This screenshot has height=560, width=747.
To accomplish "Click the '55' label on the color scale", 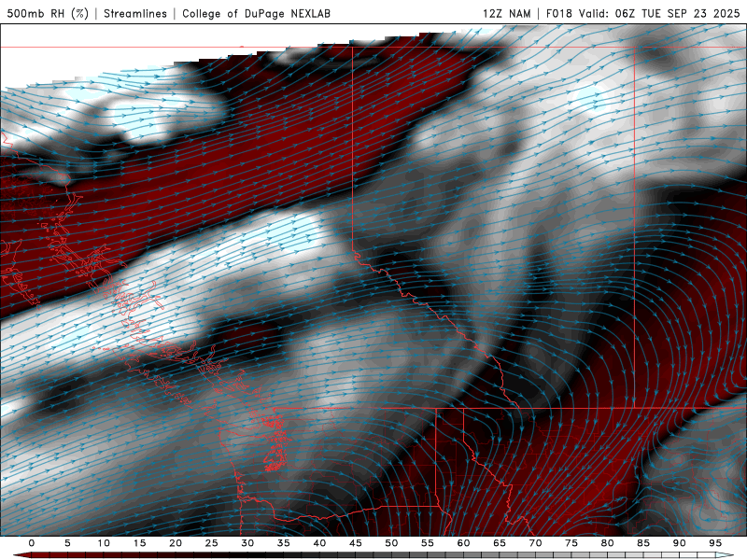I will click(427, 543).
